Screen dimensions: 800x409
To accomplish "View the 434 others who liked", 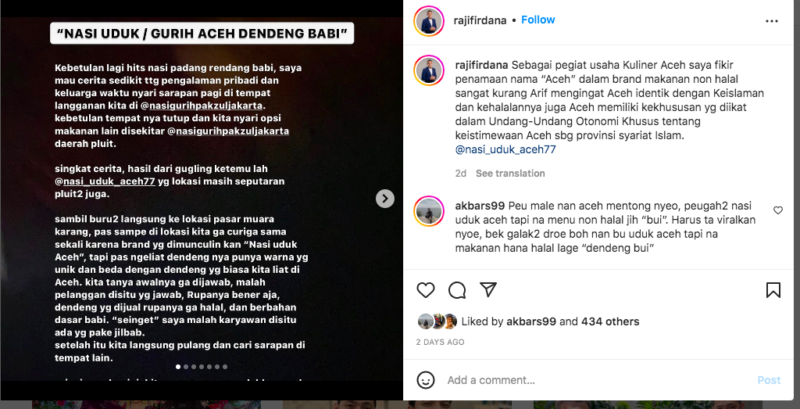I will coord(610,321).
